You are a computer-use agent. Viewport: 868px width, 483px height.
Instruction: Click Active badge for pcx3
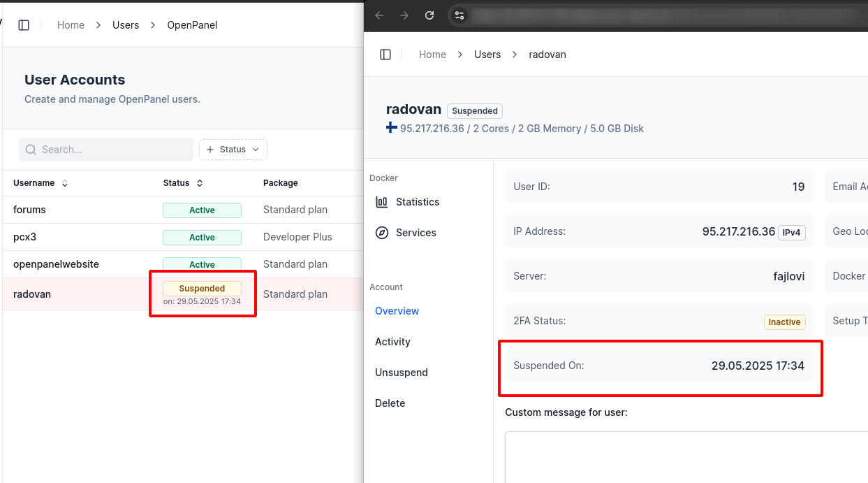tap(202, 238)
